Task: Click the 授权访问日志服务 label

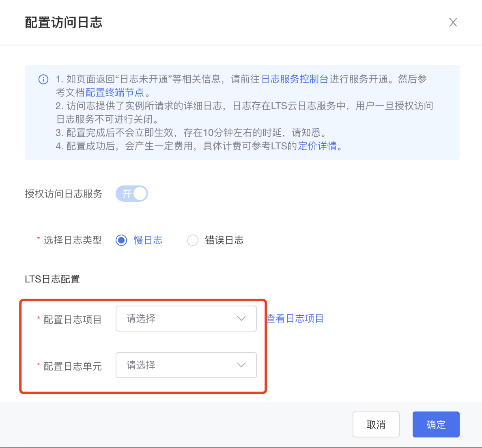Action: pos(64,194)
